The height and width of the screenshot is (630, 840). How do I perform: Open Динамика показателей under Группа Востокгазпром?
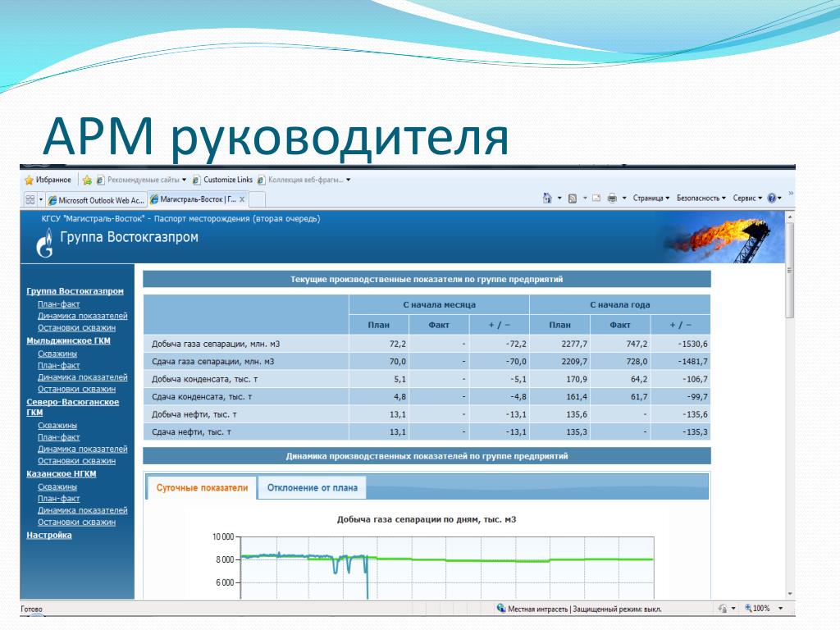point(83,316)
